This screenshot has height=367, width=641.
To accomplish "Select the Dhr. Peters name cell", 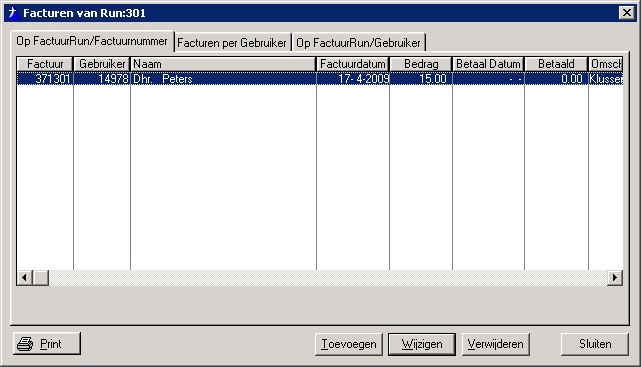I will point(223,78).
